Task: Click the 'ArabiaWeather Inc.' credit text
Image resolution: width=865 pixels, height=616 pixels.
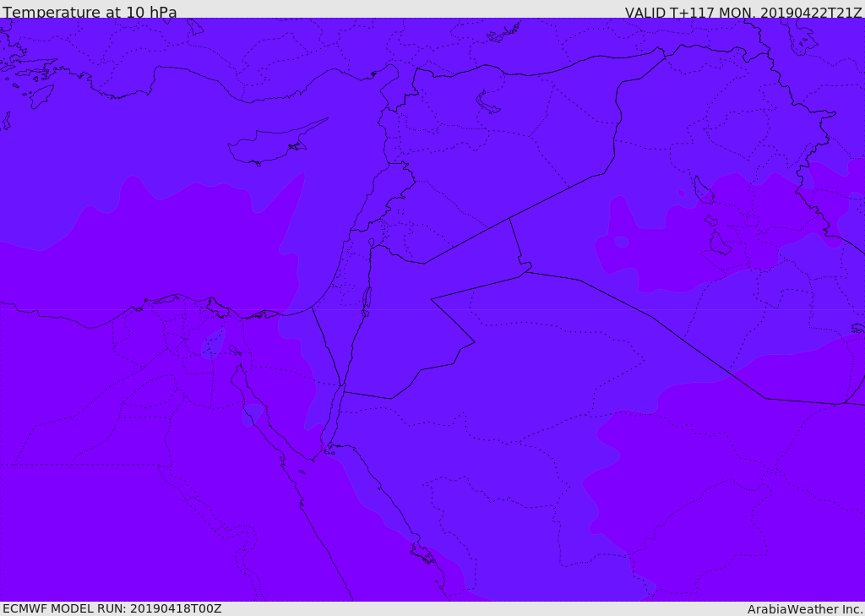Action: [x=805, y=609]
